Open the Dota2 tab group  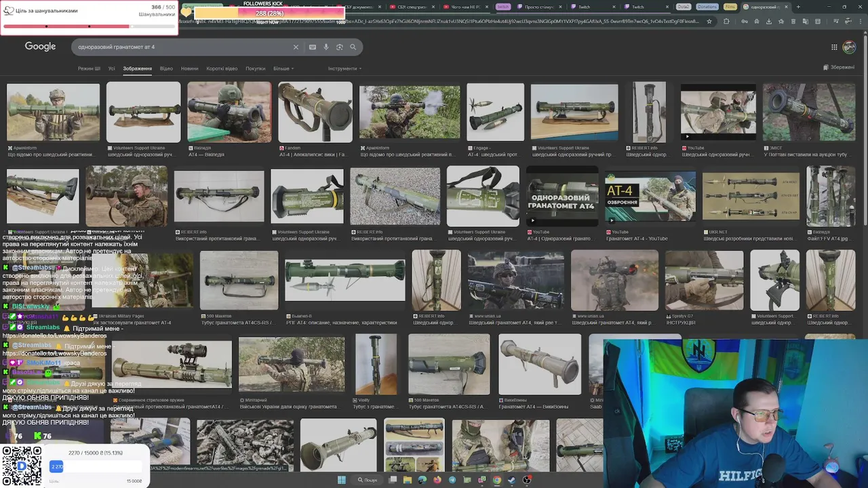coord(683,7)
